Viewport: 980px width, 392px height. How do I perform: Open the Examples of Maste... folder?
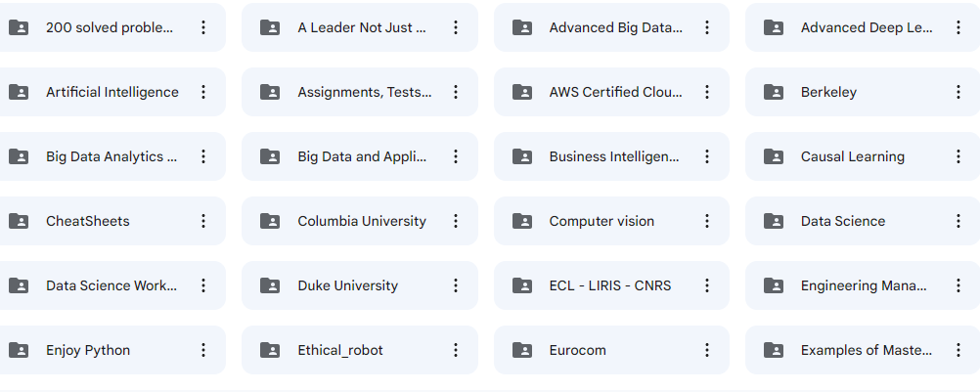click(867, 350)
